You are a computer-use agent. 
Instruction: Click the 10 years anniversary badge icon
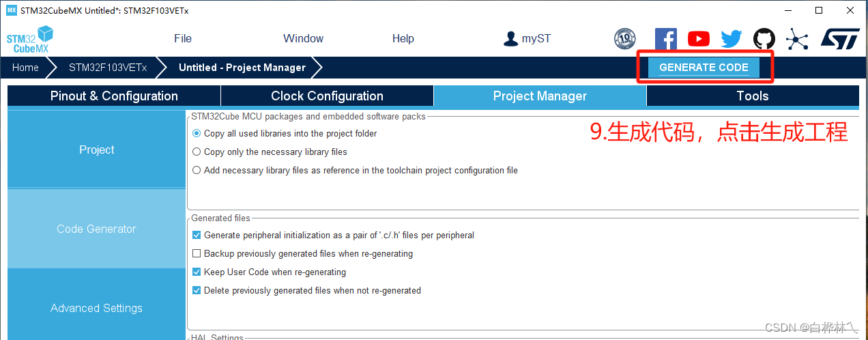tap(624, 39)
